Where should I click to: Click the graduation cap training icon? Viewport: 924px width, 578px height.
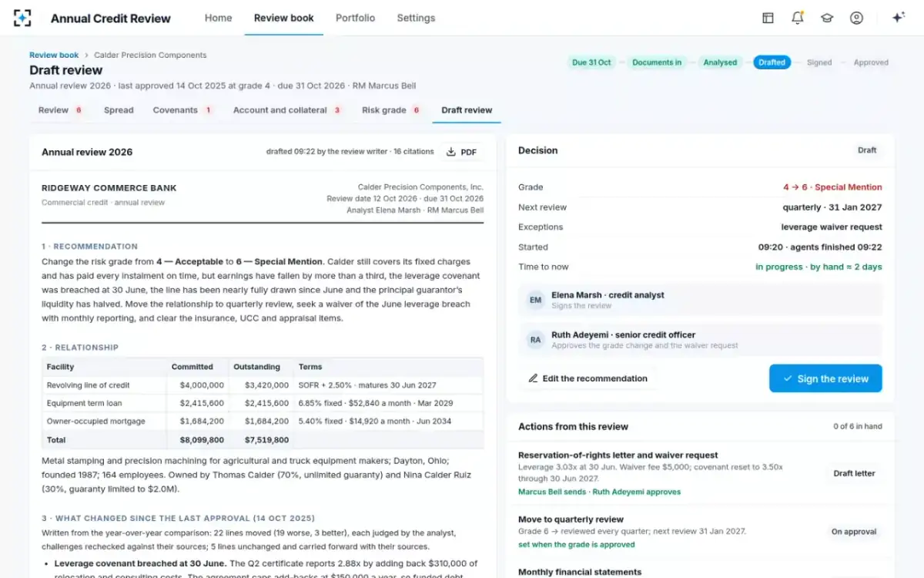827,18
